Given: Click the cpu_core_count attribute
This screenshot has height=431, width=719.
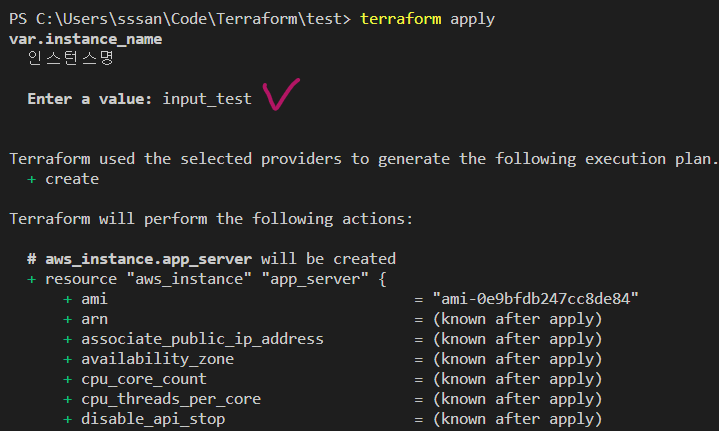Looking at the screenshot, I should tap(144, 379).
